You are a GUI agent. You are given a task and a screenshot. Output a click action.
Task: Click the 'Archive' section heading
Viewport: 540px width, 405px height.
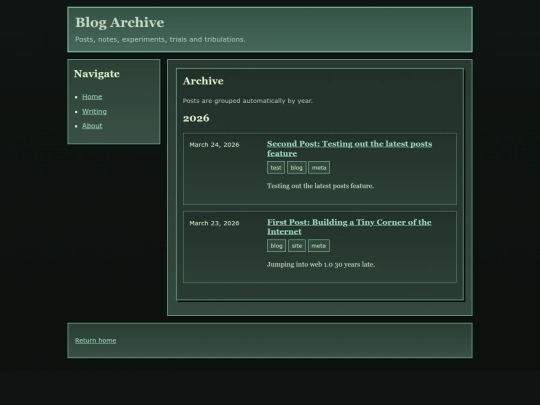click(x=203, y=81)
